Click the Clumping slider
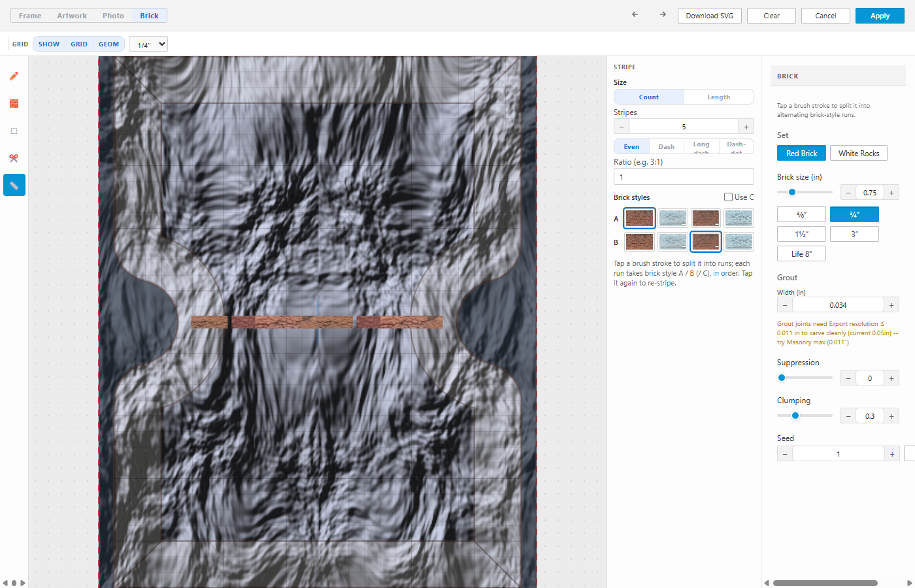The height and width of the screenshot is (588, 915). point(805,416)
